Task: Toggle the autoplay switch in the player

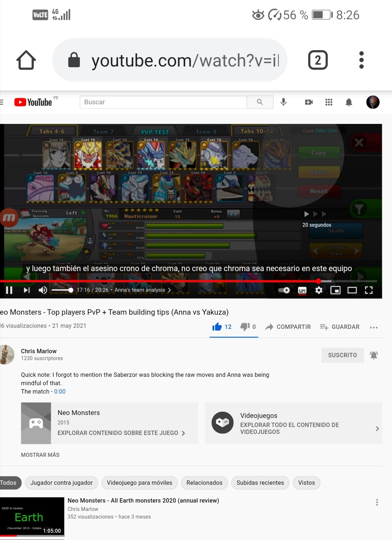Action: coord(284,290)
